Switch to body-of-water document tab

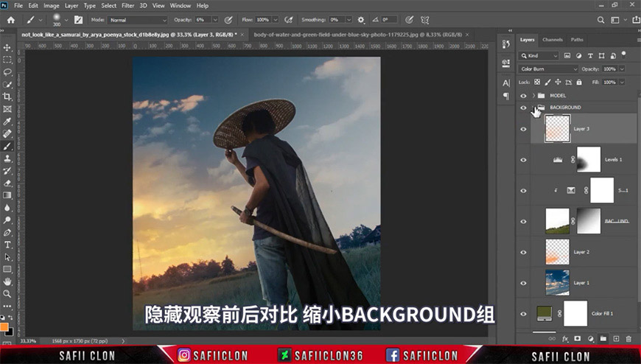357,35
